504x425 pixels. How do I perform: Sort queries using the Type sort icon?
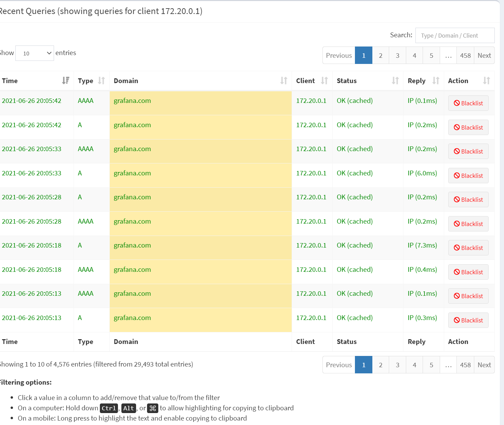(101, 80)
